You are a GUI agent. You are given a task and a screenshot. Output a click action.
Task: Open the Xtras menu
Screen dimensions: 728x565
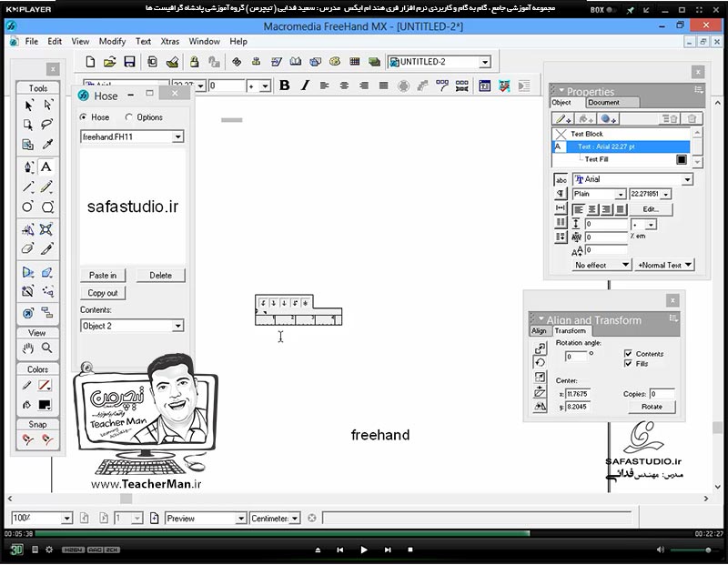(170, 41)
